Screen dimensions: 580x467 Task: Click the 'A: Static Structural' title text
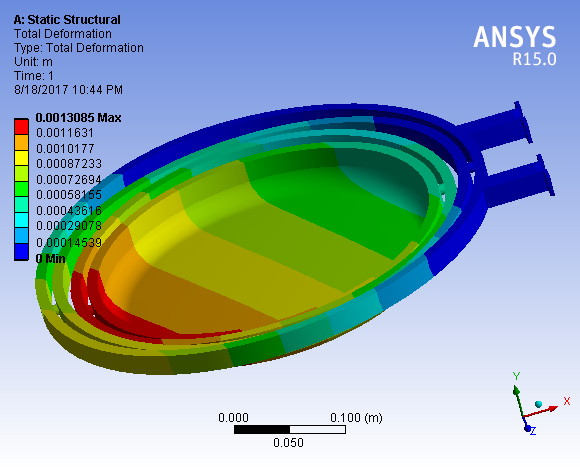(67, 20)
